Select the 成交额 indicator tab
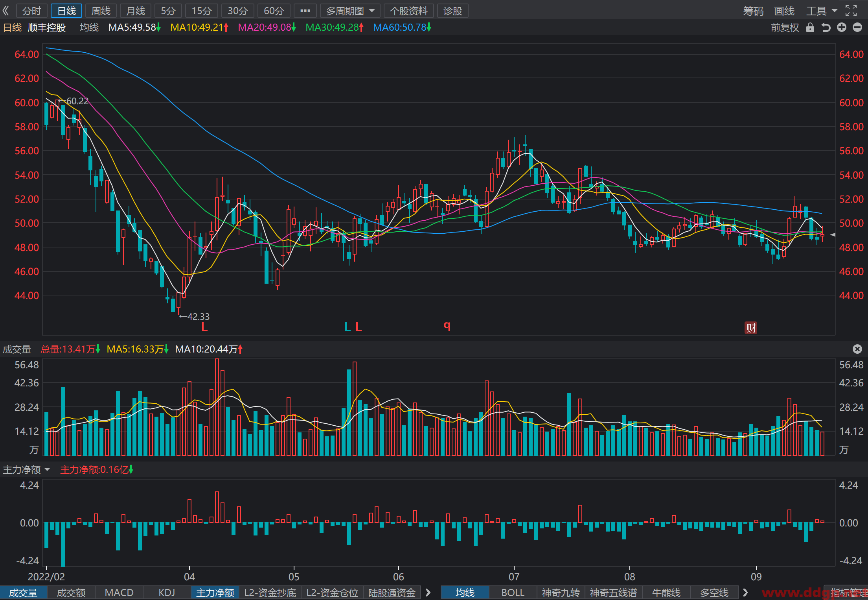Screen dimensions: 868x600 [71, 593]
